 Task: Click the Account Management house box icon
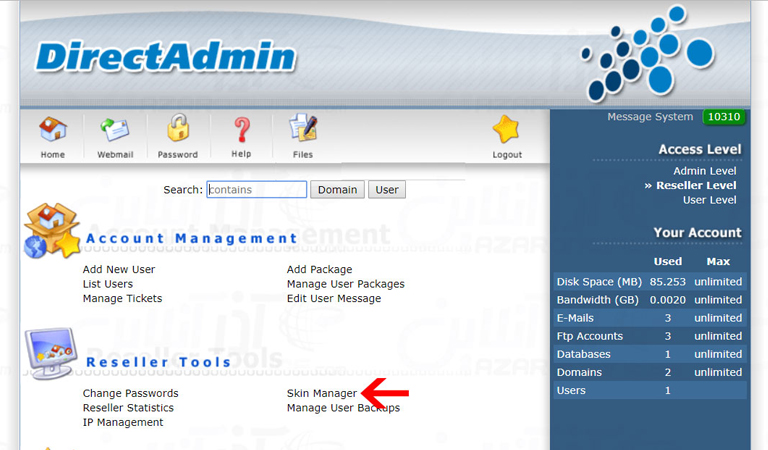click(x=52, y=231)
